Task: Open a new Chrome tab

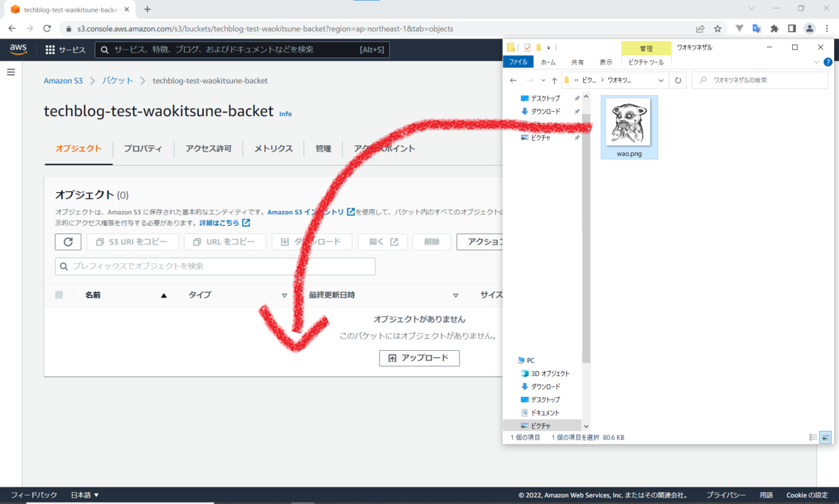Action: (x=148, y=10)
